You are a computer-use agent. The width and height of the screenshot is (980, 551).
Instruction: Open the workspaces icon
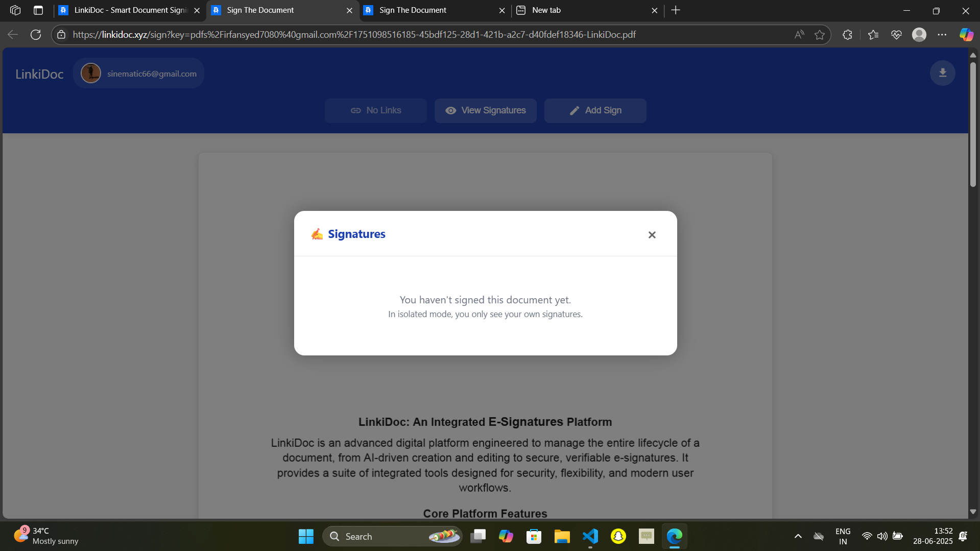pyautogui.click(x=15, y=10)
